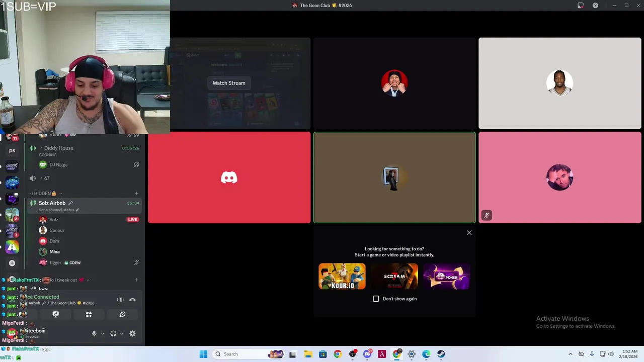This screenshot has height=362, width=644.
Task: Share your screen from voice panel
Action: 55,314
